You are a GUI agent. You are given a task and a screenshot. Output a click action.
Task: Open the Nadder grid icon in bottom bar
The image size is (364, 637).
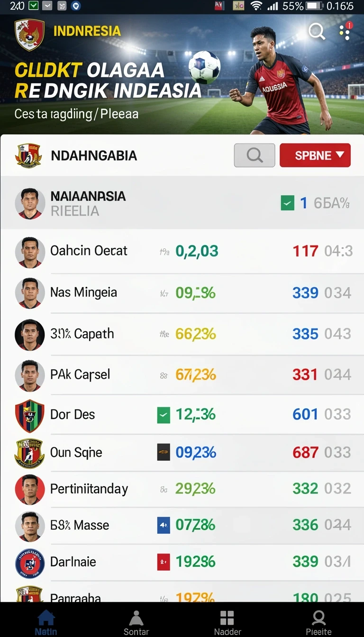(x=227, y=623)
